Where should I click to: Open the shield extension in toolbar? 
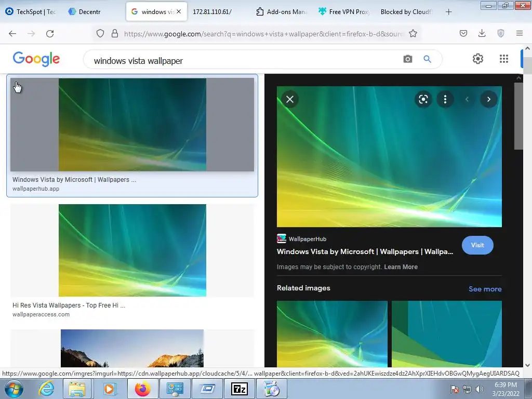pos(501,33)
